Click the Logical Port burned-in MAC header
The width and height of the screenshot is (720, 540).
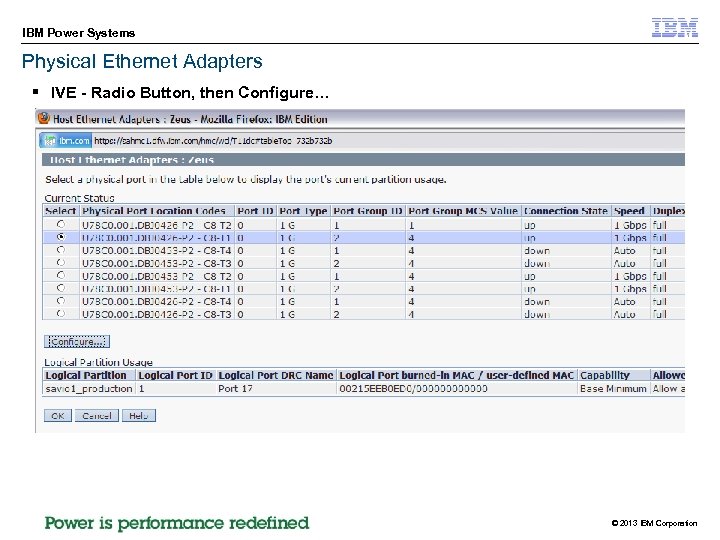[456, 376]
